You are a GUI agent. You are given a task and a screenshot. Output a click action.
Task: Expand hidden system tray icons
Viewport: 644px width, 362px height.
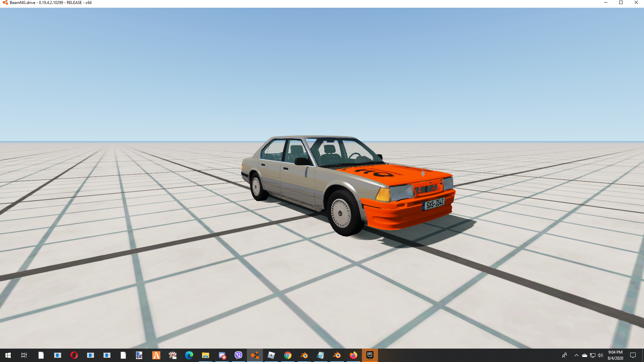(577, 355)
